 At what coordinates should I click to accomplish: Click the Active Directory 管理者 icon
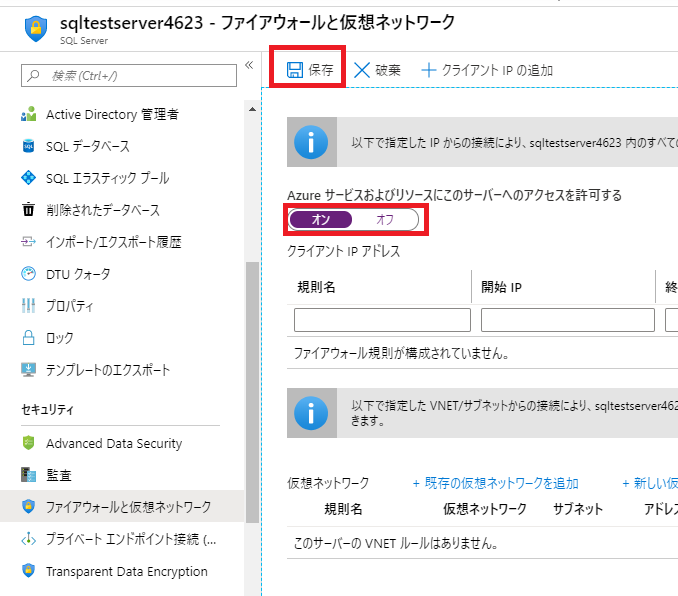[x=29, y=114]
